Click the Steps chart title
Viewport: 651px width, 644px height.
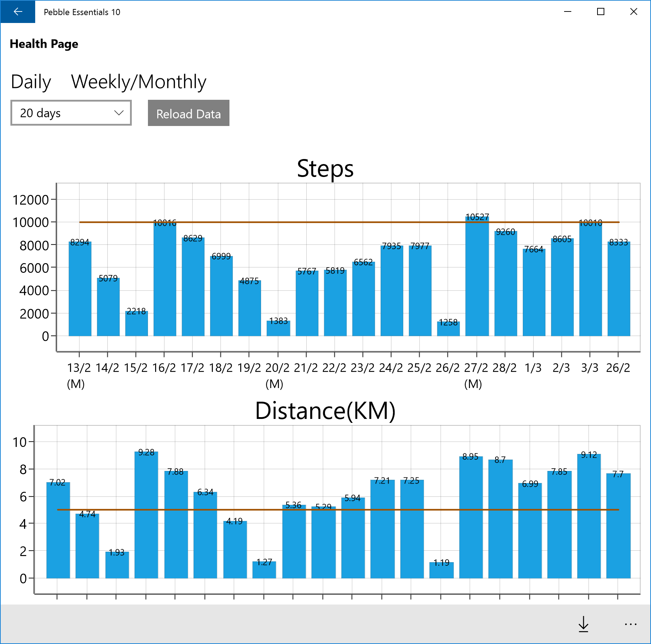pyautogui.click(x=325, y=168)
